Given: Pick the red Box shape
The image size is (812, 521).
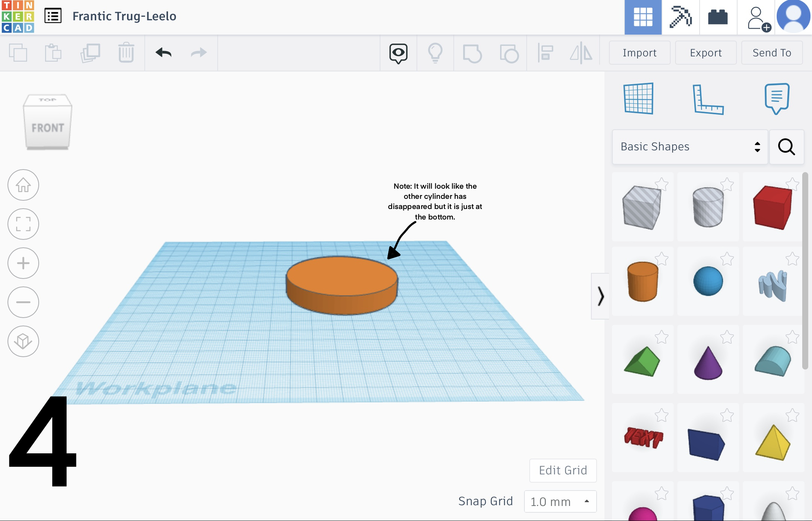Looking at the screenshot, I should (x=773, y=207).
